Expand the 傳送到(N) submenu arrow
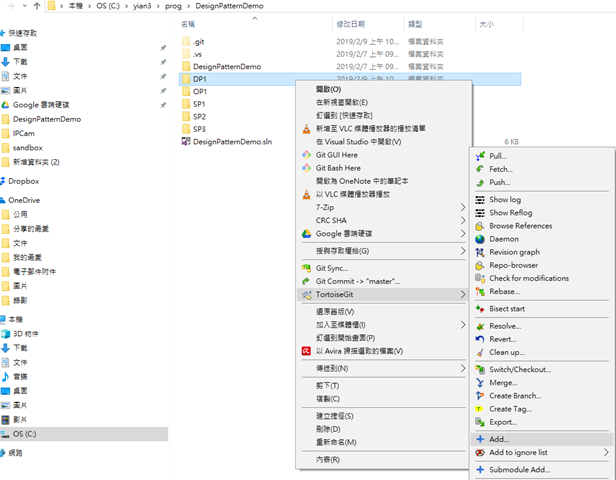This screenshot has height=480, width=616. (x=463, y=368)
